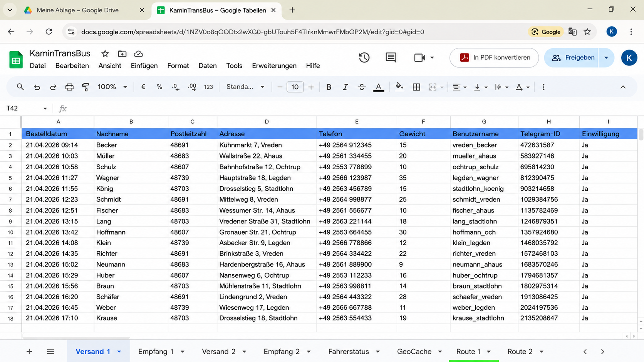Open Versand 1 tab dropdown arrow
This screenshot has height=362, width=644.
click(x=119, y=352)
